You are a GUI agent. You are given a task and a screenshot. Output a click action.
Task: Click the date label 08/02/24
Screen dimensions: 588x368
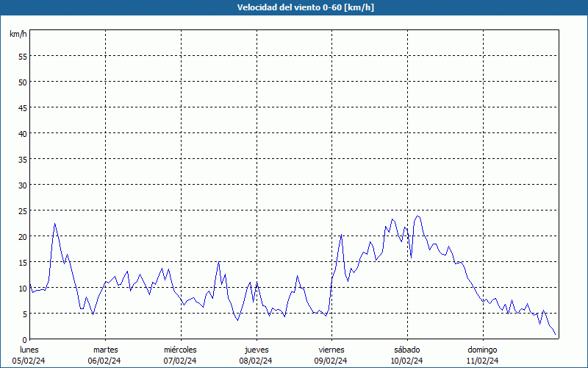coord(256,361)
